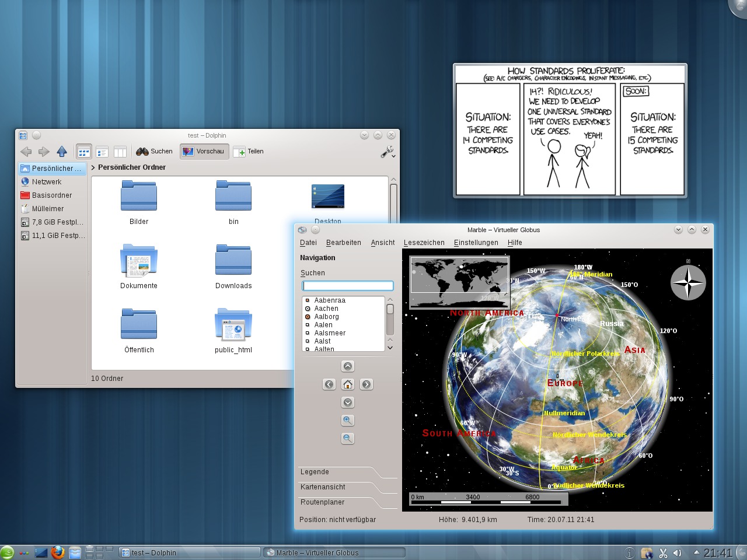Image resolution: width=747 pixels, height=560 pixels.
Task: Click Persönlicher Ordner breadcrumb
Action: 132,167
